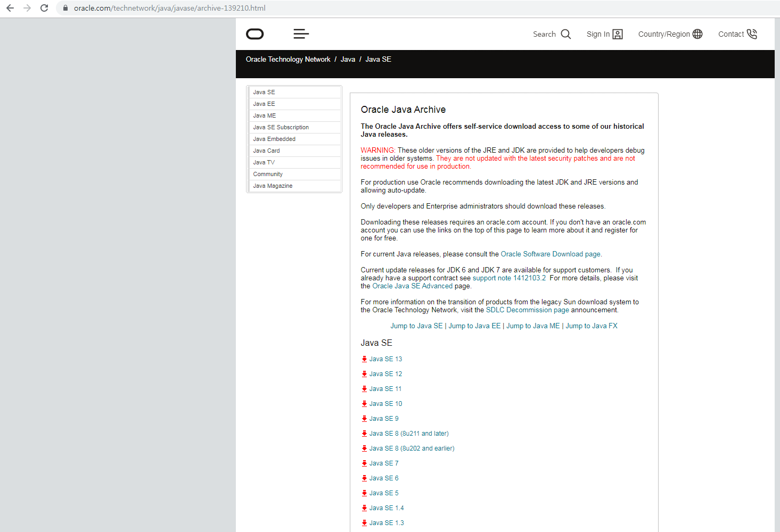The width and height of the screenshot is (780, 532).
Task: Open Java SE 1.4 archive link
Action: click(387, 508)
